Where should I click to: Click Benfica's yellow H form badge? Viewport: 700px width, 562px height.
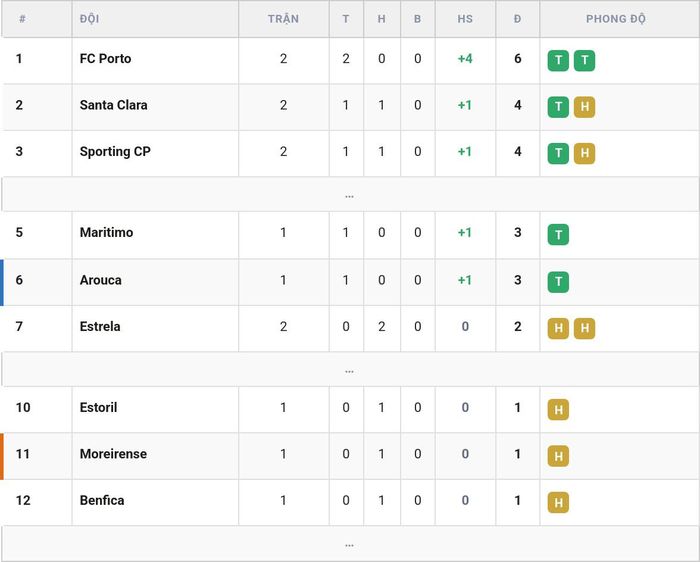(x=558, y=502)
